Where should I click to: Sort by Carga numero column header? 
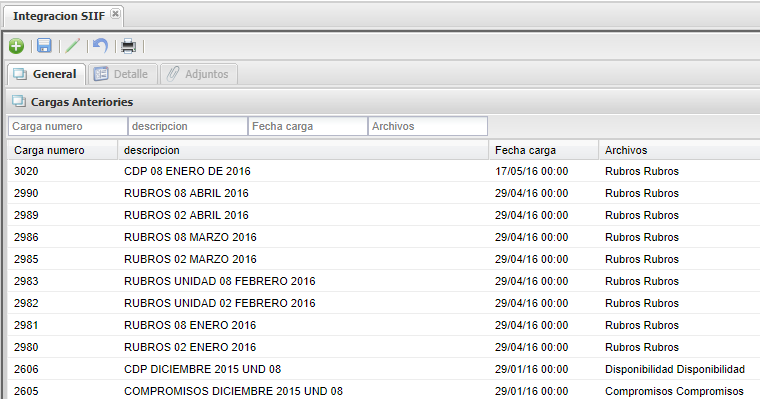(63, 150)
